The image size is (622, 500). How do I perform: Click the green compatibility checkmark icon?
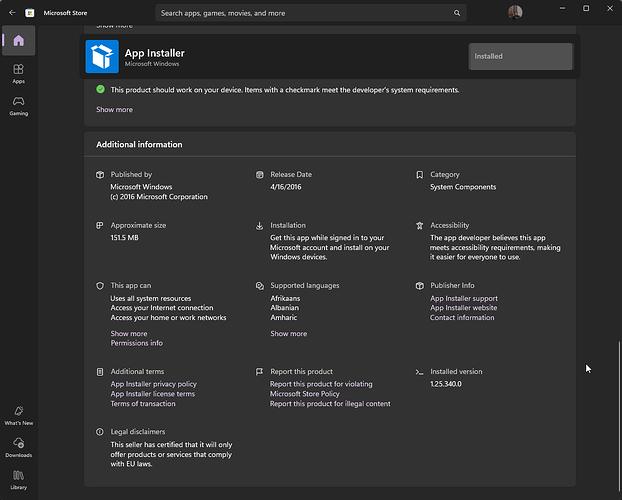coord(100,89)
